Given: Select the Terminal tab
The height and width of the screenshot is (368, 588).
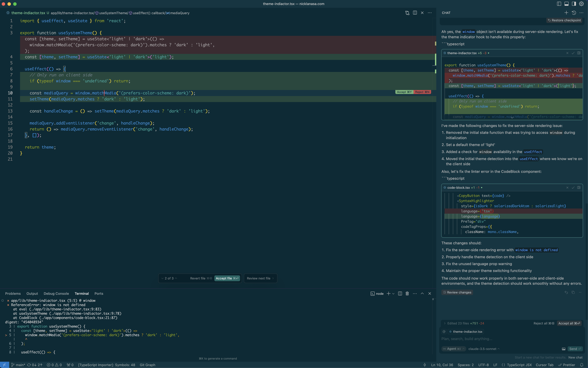Looking at the screenshot, I should [82, 293].
